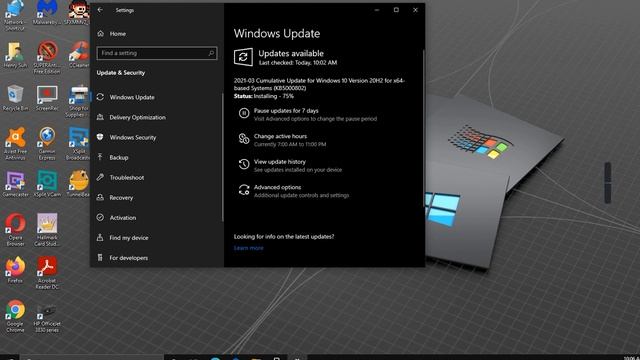Select the Shop for Supplies printer icon
The width and height of the screenshot is (640, 360).
[x=78, y=101]
